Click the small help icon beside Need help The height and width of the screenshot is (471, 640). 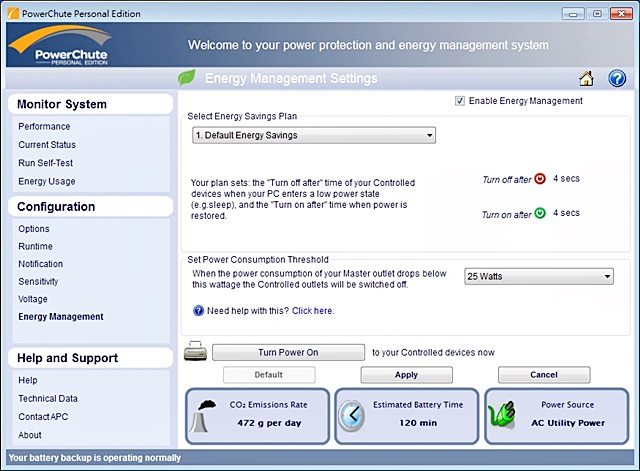click(x=198, y=311)
